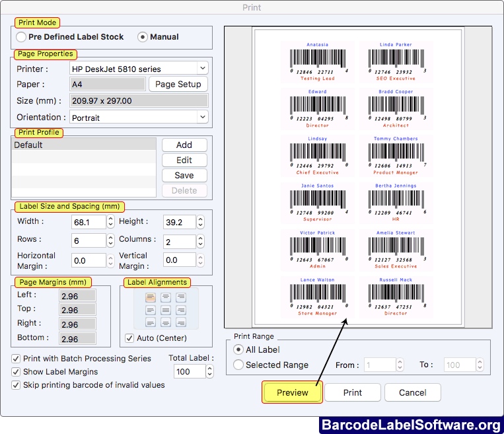Image resolution: width=504 pixels, height=434 pixels.
Task: Toggle Skip printing barcode of invalid values
Action: coord(16,385)
